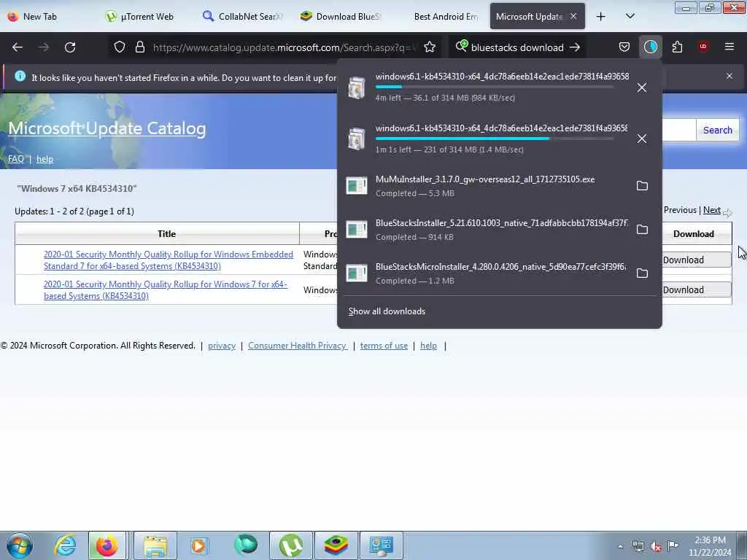The width and height of the screenshot is (747, 560).
Task: Switch to the µTorrent Web tab
Action: (x=145, y=17)
